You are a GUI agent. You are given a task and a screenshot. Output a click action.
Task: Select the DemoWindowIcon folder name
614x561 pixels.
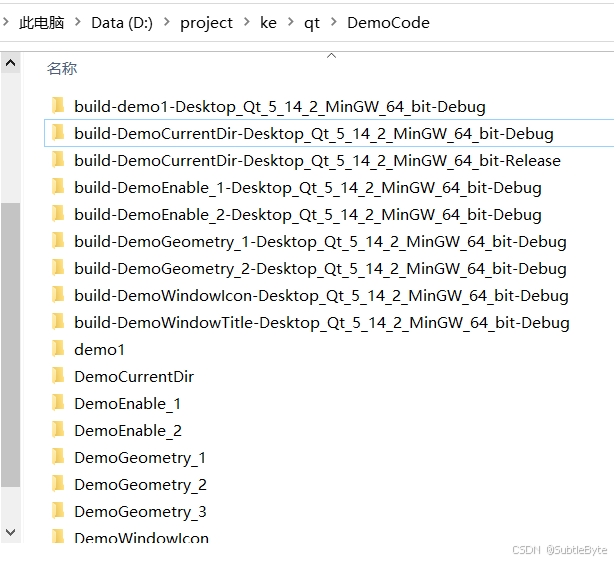point(141,537)
